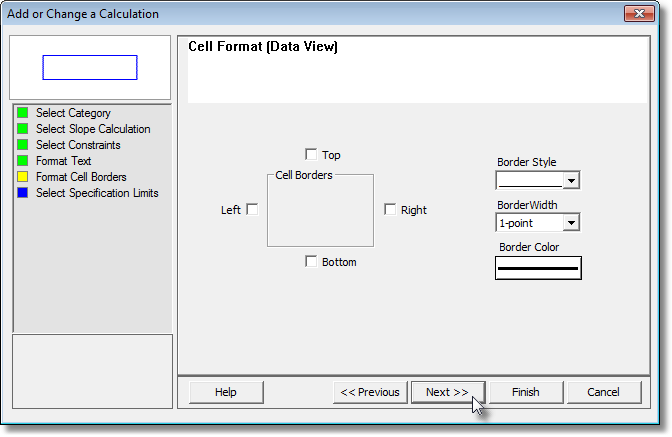Check the Left border checkbox
This screenshot has width=672, height=437.
pyautogui.click(x=252, y=210)
